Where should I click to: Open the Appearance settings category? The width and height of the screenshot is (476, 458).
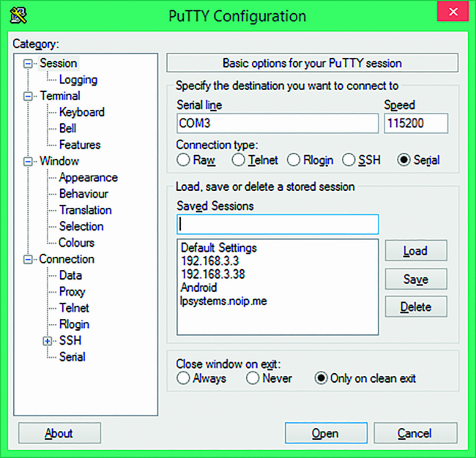[x=89, y=178]
